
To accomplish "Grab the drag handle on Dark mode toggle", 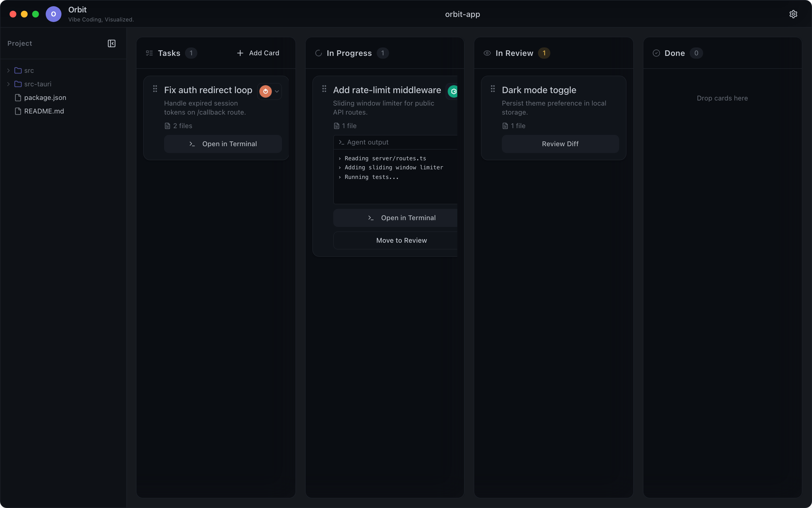I will [x=493, y=89].
